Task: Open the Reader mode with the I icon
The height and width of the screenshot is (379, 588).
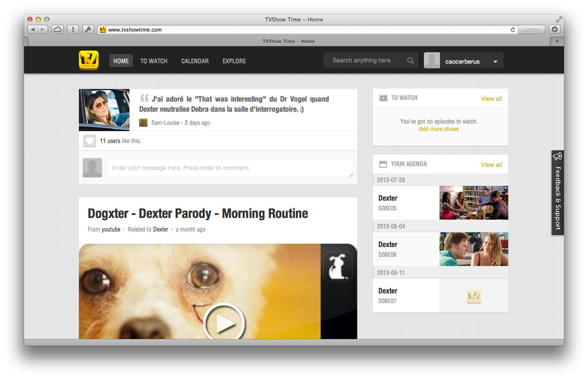Action: [x=73, y=30]
